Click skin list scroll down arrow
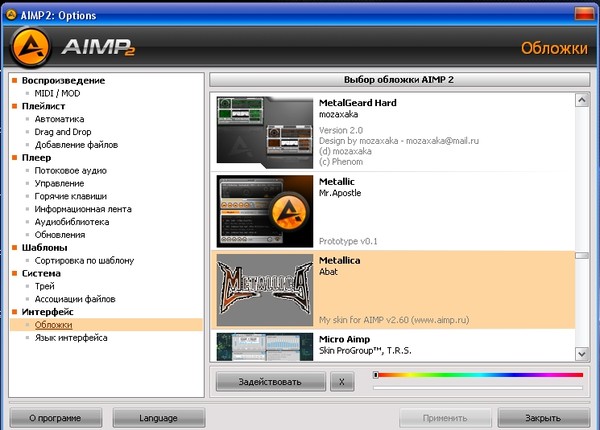This screenshot has width=600, height=430. 582,354
